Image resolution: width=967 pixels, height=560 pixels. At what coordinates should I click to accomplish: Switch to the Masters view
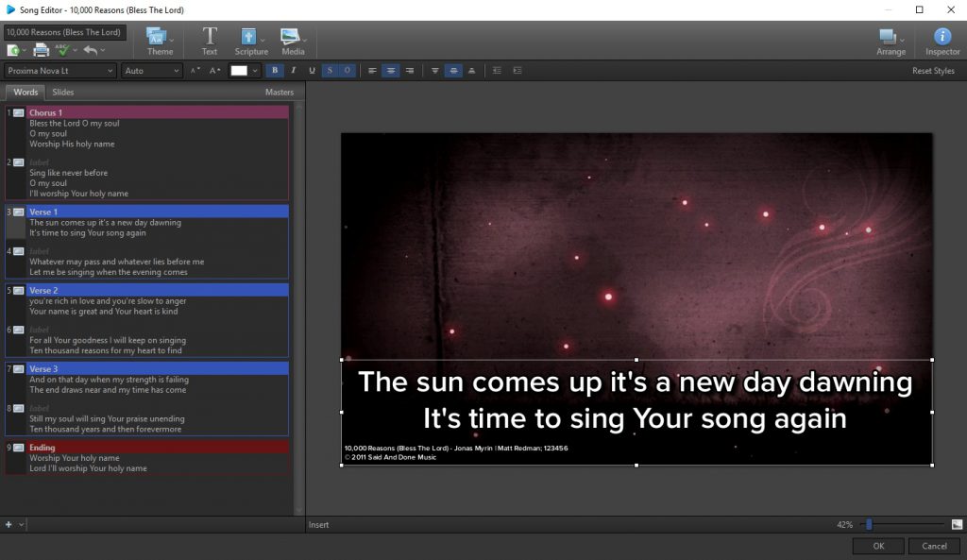click(278, 92)
